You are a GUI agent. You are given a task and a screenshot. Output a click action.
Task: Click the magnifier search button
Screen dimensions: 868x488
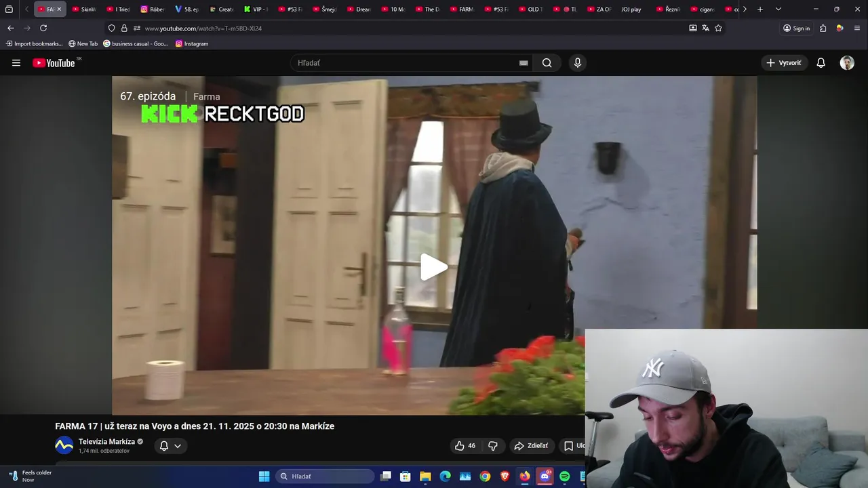(547, 63)
